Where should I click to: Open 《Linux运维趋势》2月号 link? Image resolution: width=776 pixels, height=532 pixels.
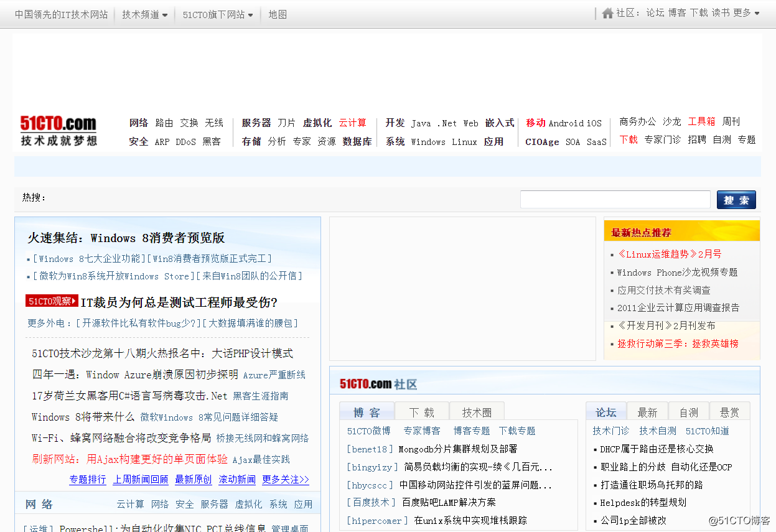(x=670, y=254)
